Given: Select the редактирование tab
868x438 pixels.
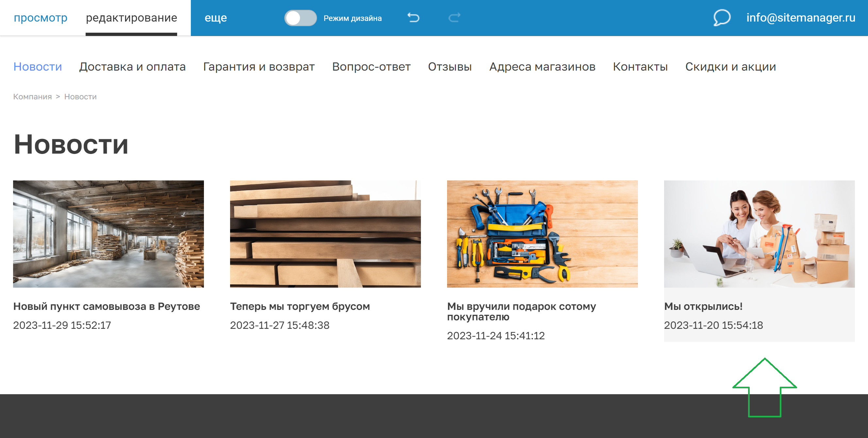Looking at the screenshot, I should point(131,18).
